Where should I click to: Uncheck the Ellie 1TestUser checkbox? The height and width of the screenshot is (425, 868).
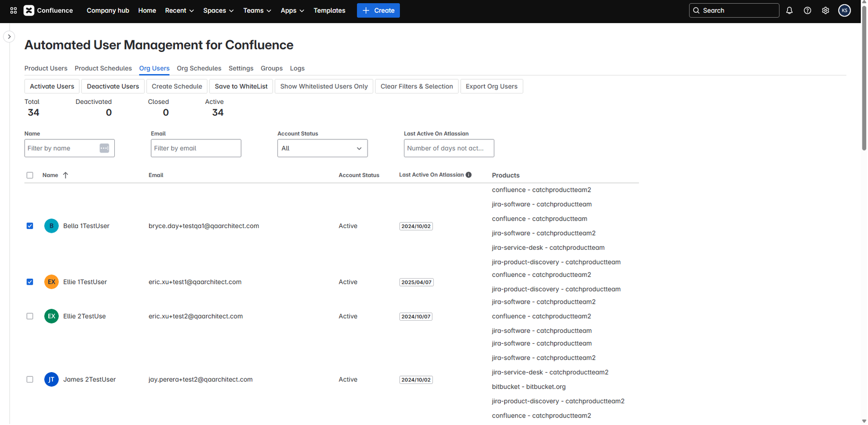[x=30, y=282]
